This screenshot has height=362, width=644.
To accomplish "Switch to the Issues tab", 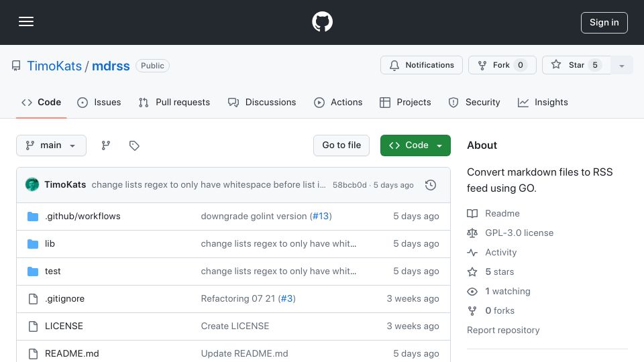I will [99, 102].
